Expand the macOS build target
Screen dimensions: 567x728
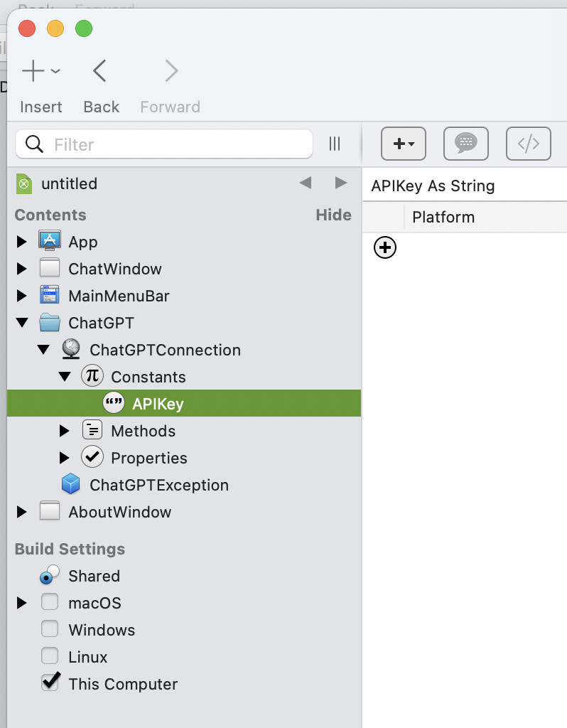[21, 603]
